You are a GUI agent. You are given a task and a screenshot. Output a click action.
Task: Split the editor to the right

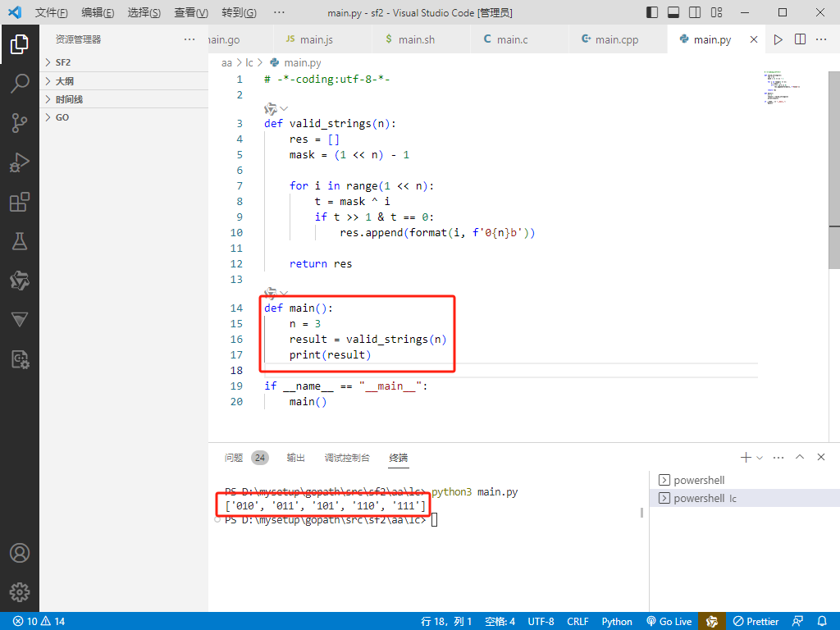800,39
